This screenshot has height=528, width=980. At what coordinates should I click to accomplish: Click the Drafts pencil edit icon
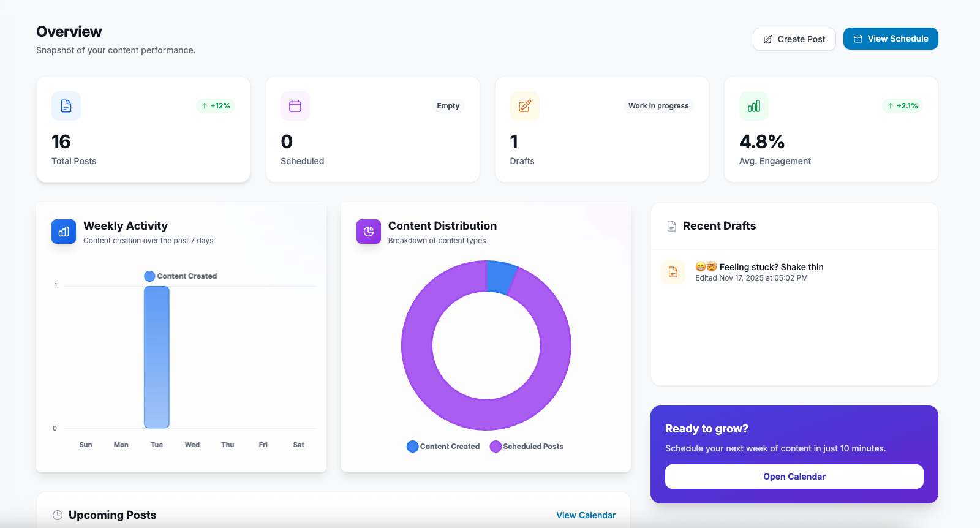click(524, 106)
